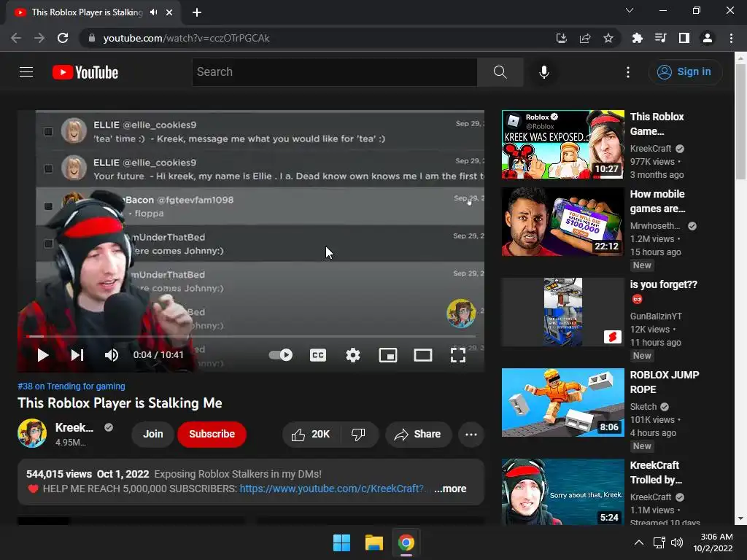The width and height of the screenshot is (747, 560).
Task: Like the video with thumbs up
Action: [x=311, y=435]
